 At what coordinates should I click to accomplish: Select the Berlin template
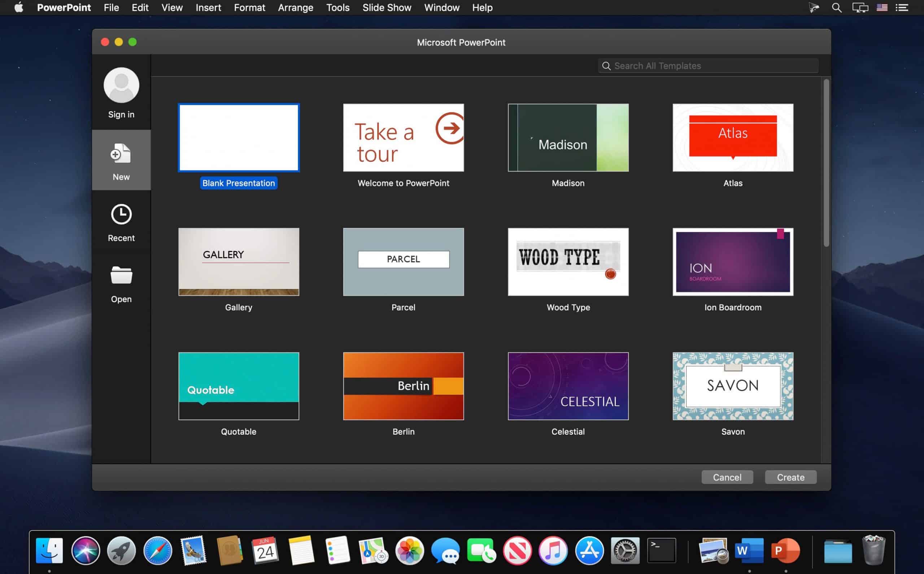point(403,386)
